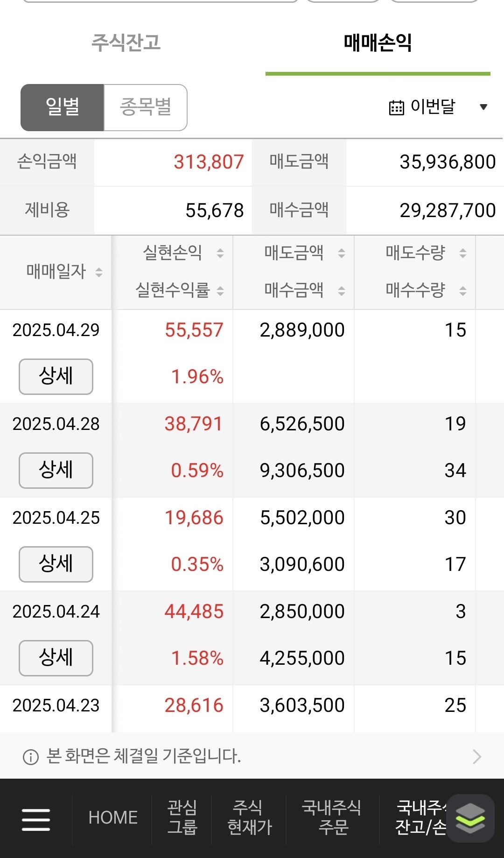Open 상세 for 2025.04.29
Viewport: 504px width, 858px height.
(x=56, y=376)
